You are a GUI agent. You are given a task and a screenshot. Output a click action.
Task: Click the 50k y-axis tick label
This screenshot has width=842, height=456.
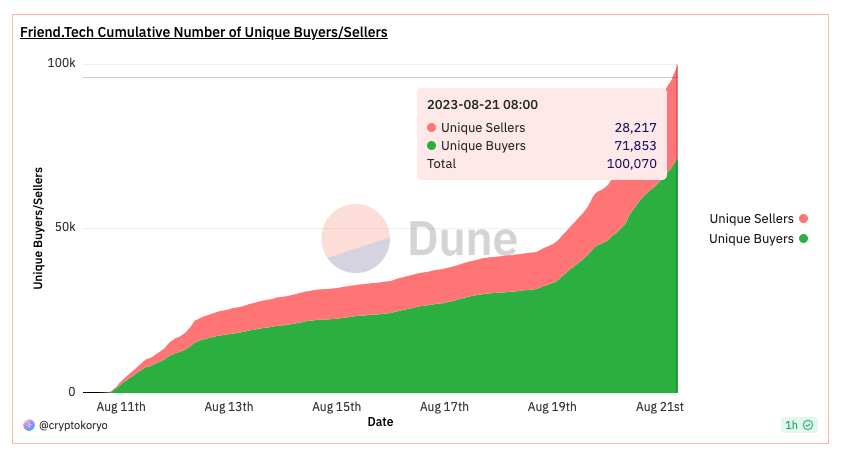pyautogui.click(x=65, y=227)
